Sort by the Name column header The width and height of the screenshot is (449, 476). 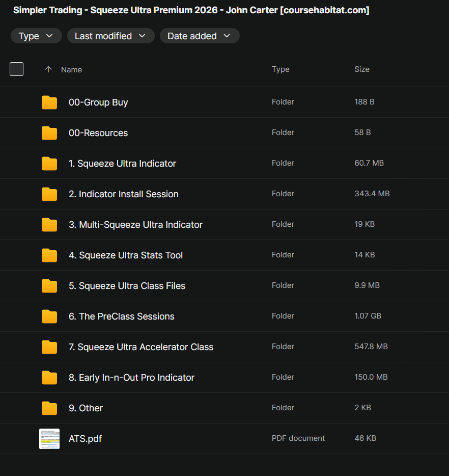coord(72,70)
